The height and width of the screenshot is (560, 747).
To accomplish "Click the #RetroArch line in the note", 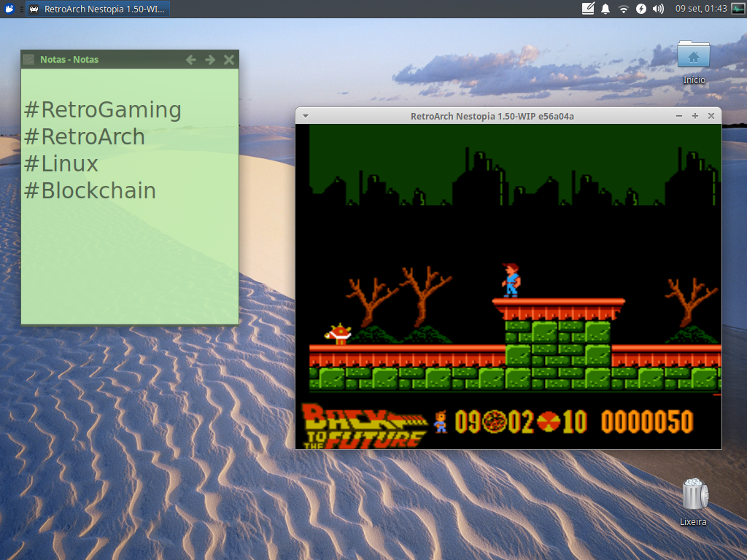I will [x=85, y=136].
